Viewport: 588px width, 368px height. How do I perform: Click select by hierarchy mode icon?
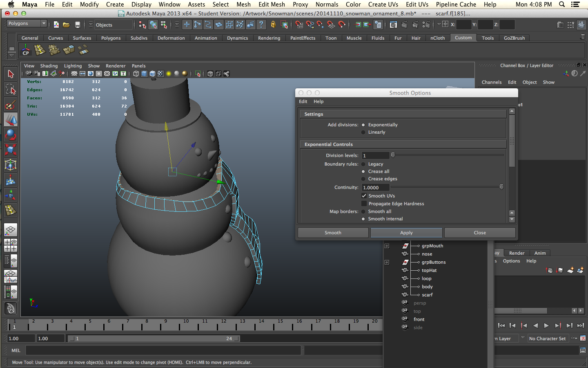click(x=143, y=25)
